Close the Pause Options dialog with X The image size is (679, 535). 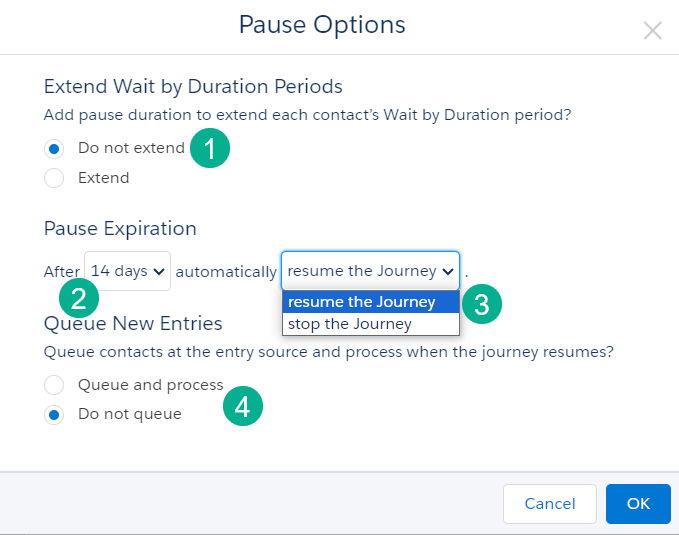[653, 31]
